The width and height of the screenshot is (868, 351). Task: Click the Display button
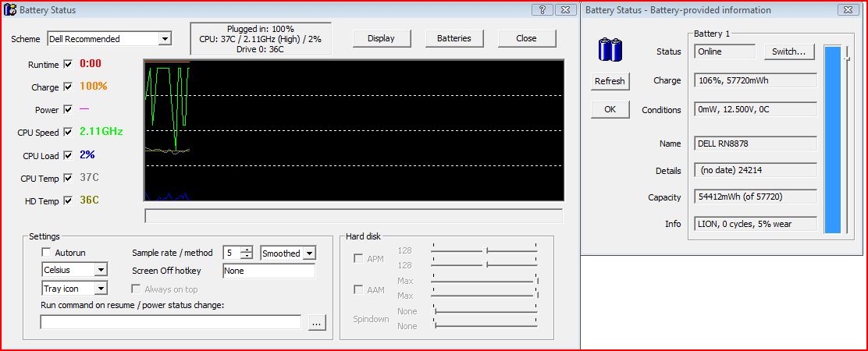coord(381,39)
